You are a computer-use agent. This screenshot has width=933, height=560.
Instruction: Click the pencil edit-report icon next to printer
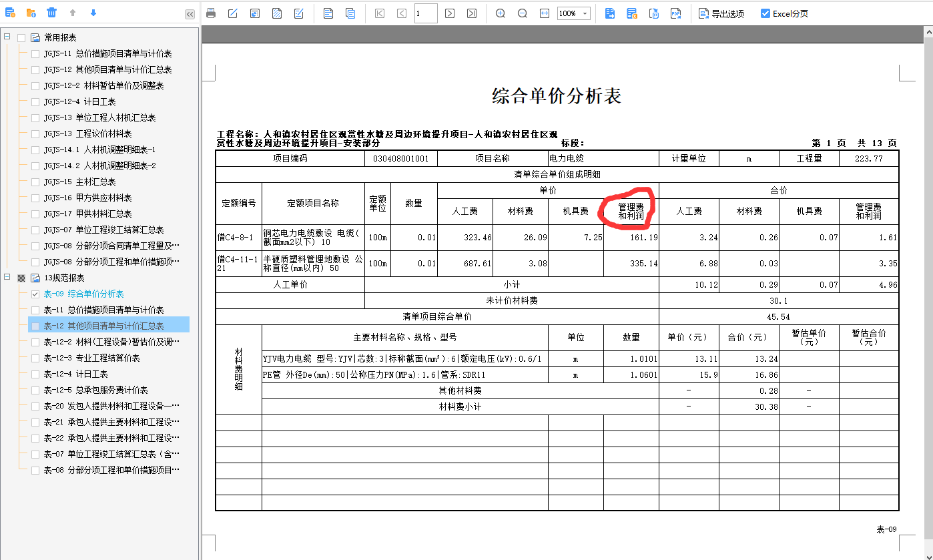coord(233,13)
